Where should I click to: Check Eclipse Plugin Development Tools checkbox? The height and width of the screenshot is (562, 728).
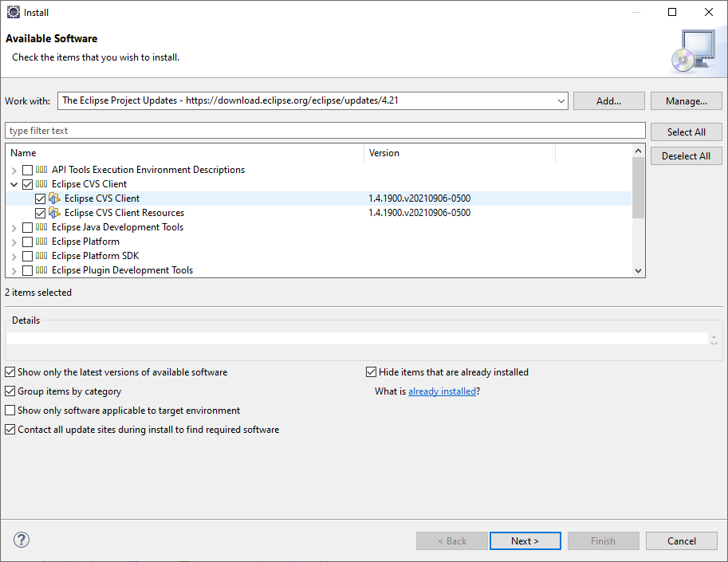tap(27, 271)
